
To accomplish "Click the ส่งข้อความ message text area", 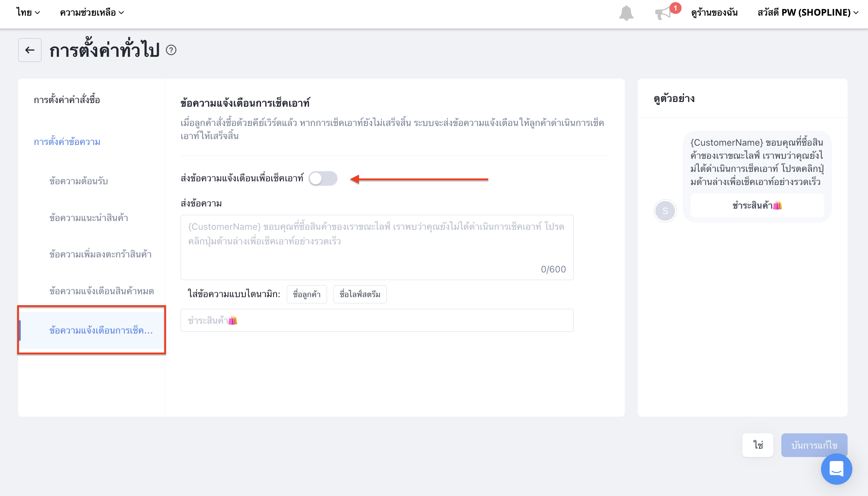I will 377,247.
